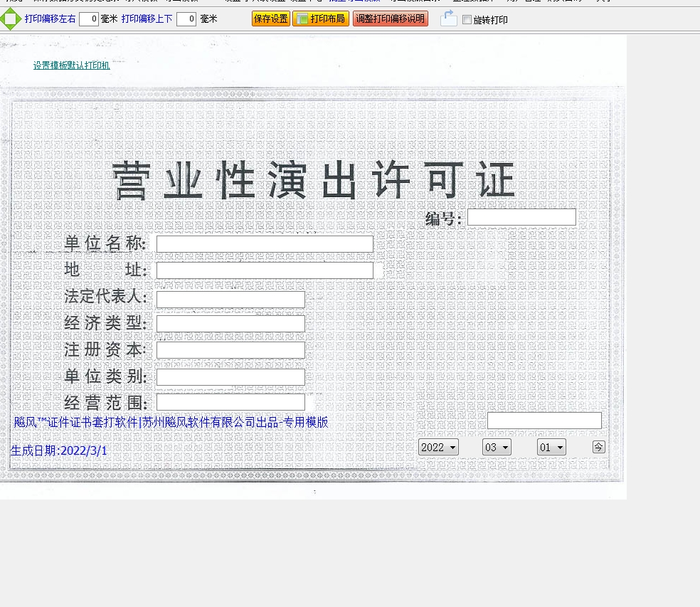Focus the 打印偏移上下 offset field
The image size is (700, 607).
(186, 19)
